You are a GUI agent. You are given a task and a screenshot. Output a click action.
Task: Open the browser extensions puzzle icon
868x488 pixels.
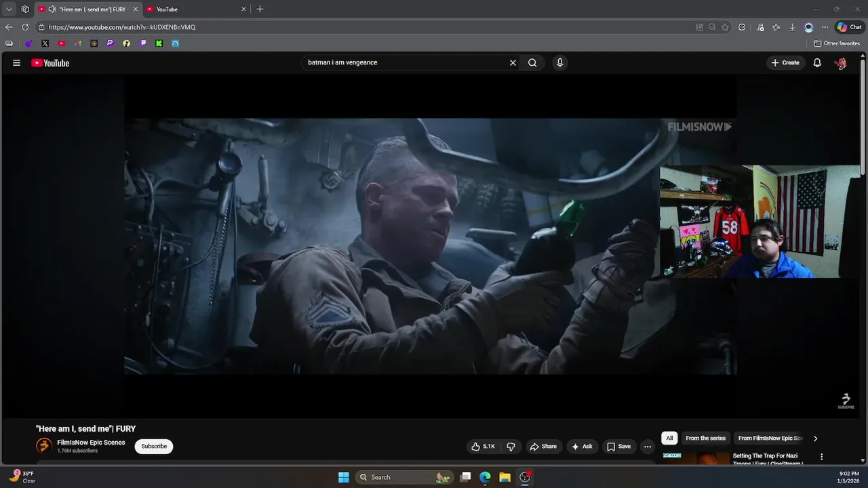(x=742, y=27)
